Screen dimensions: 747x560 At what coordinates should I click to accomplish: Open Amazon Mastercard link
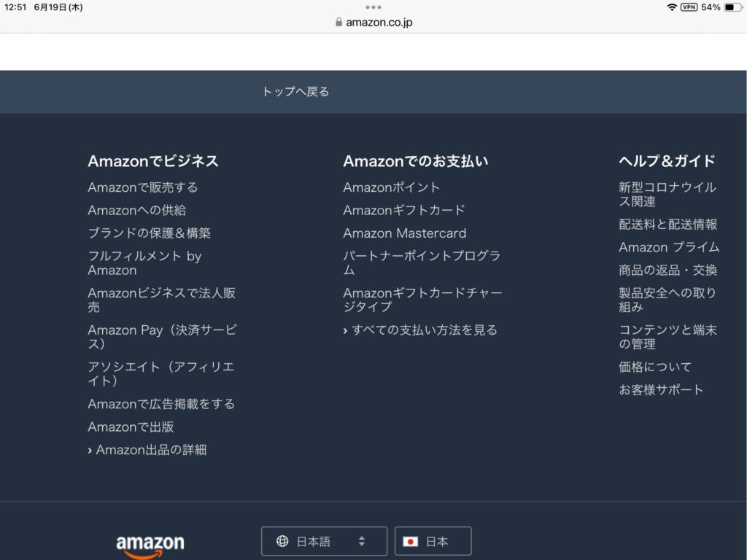pyautogui.click(x=405, y=233)
